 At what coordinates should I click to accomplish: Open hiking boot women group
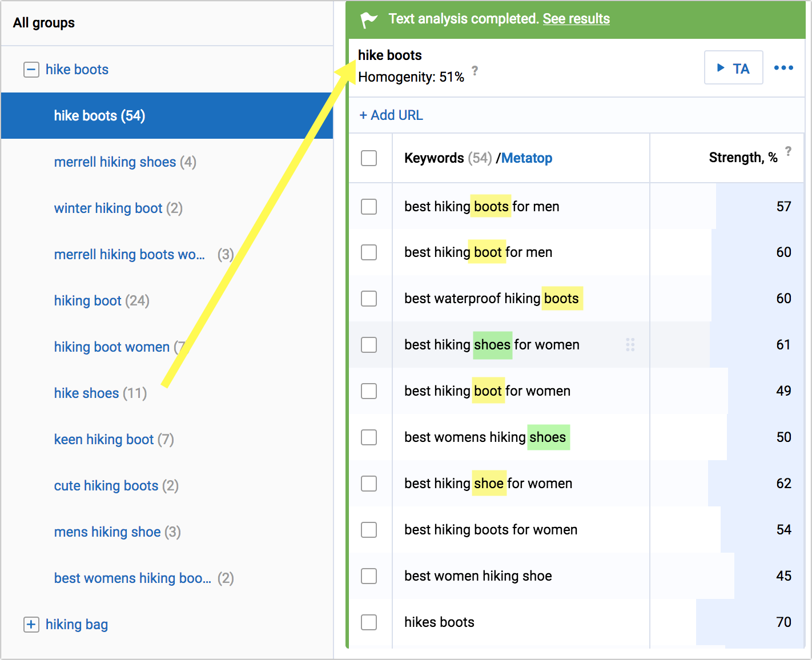[119, 347]
